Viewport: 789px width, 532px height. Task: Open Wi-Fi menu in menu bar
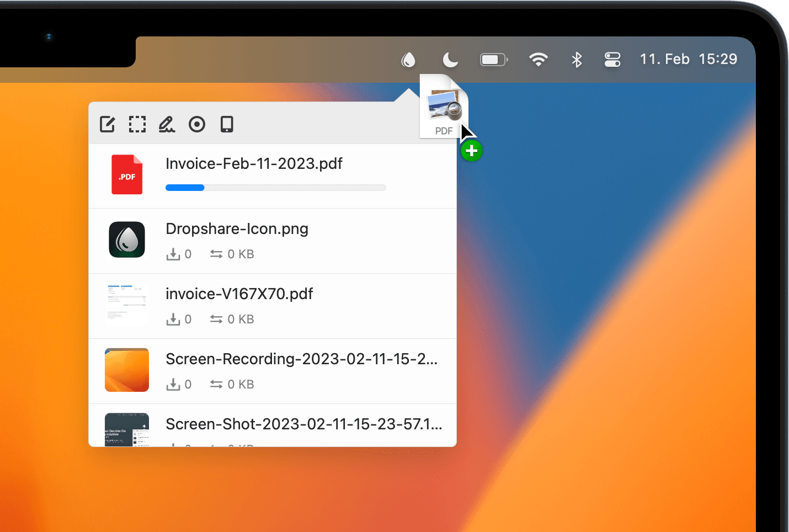tap(538, 60)
